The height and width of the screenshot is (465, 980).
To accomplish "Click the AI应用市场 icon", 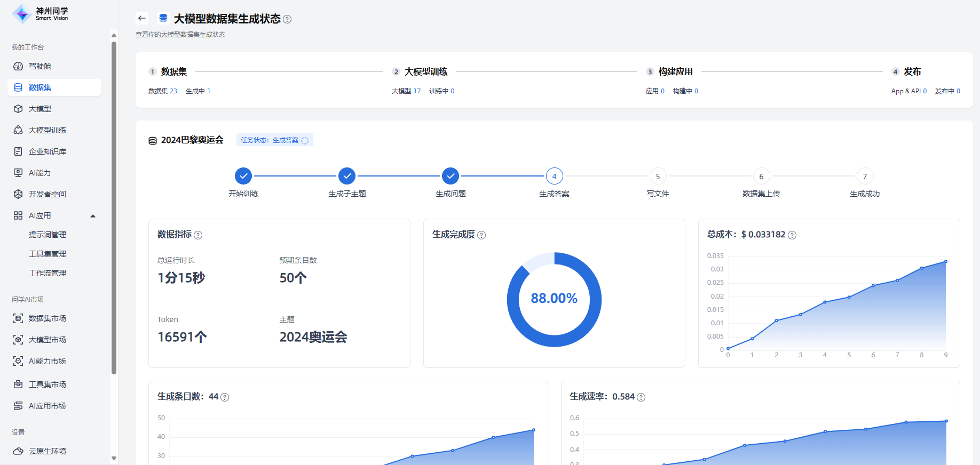I will pyautogui.click(x=18, y=406).
